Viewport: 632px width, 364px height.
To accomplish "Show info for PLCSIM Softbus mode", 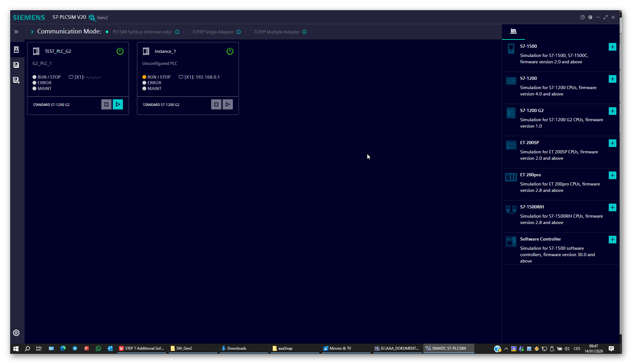I will click(177, 32).
